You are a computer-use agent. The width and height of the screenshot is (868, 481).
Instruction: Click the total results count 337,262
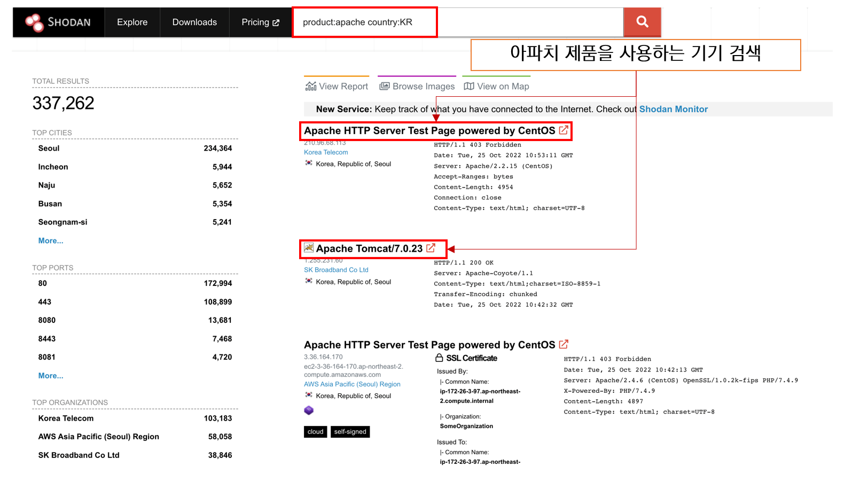coord(63,103)
